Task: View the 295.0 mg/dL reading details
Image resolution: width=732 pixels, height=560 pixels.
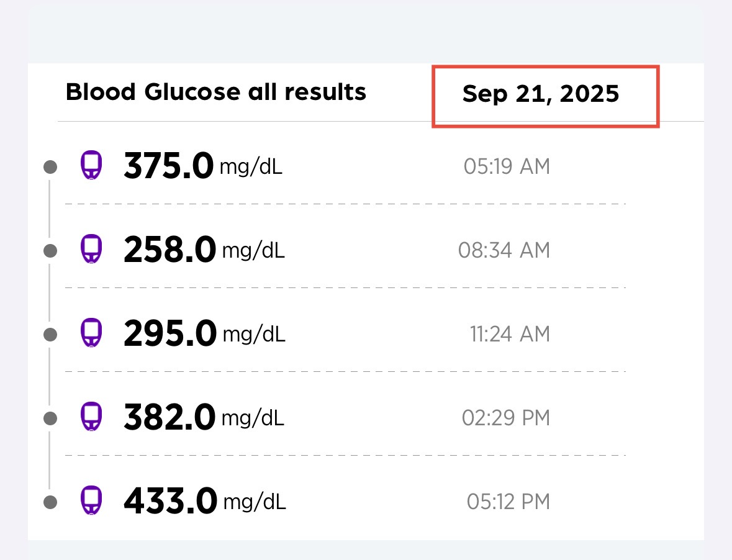Action: click(204, 334)
